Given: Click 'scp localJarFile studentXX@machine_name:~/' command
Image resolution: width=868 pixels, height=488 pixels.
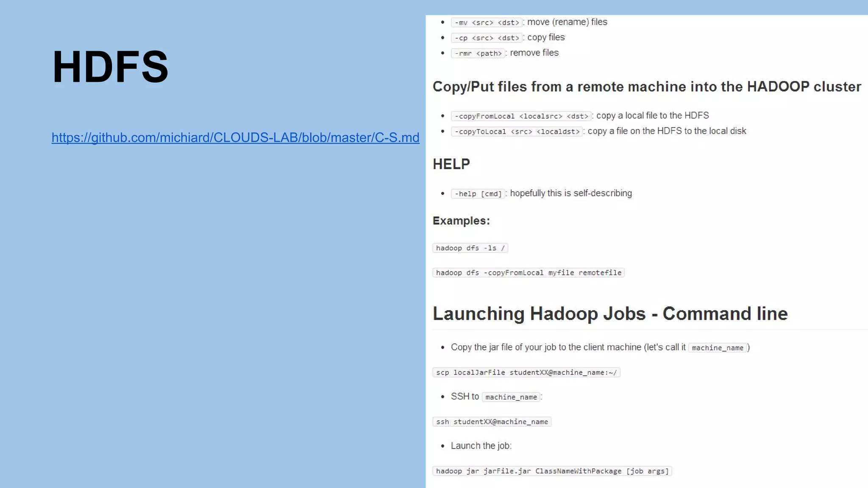Looking at the screenshot, I should tap(526, 373).
